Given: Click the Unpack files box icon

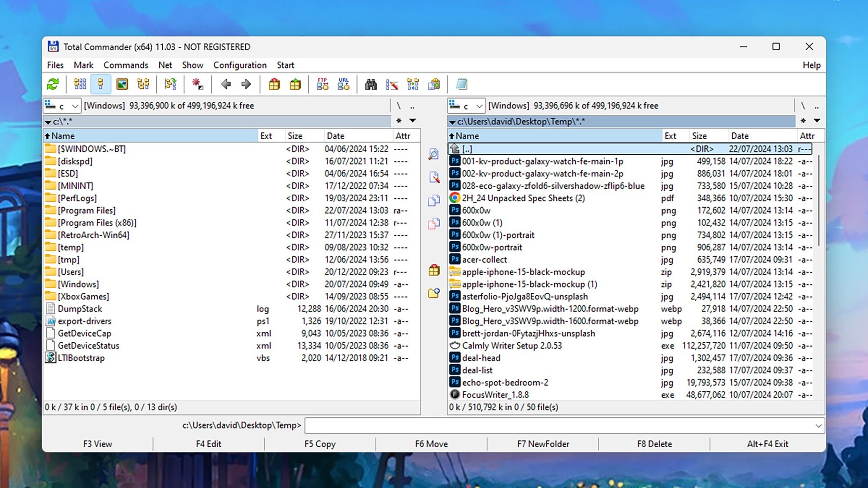Looking at the screenshot, I should (x=295, y=84).
